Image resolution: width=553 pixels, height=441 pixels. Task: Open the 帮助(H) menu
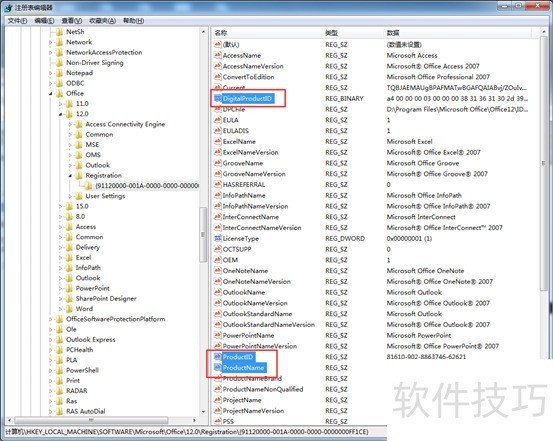133,21
